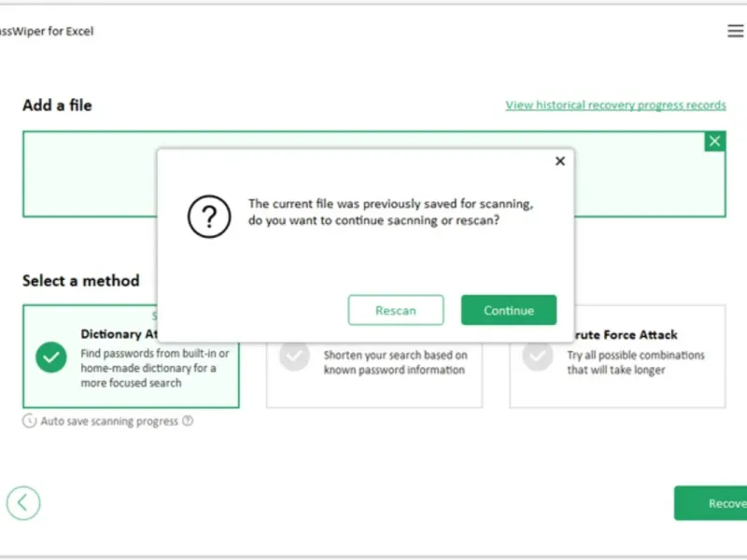Open Auto save scanning progress help icon
The height and width of the screenshot is (560, 747).
[188, 421]
